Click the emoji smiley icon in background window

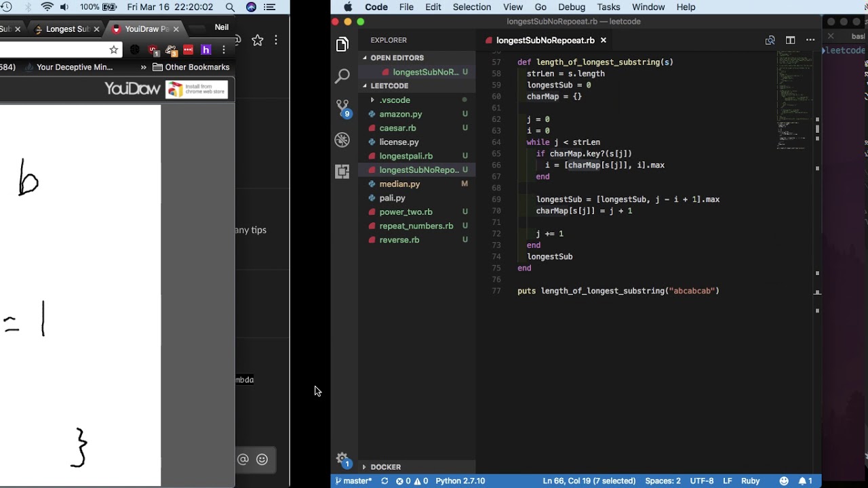[x=262, y=460]
